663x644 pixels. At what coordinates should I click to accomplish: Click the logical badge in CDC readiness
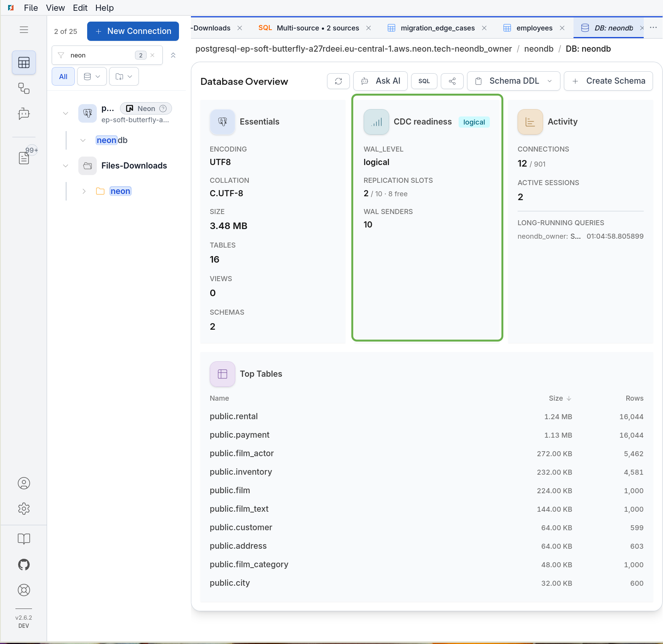(474, 122)
